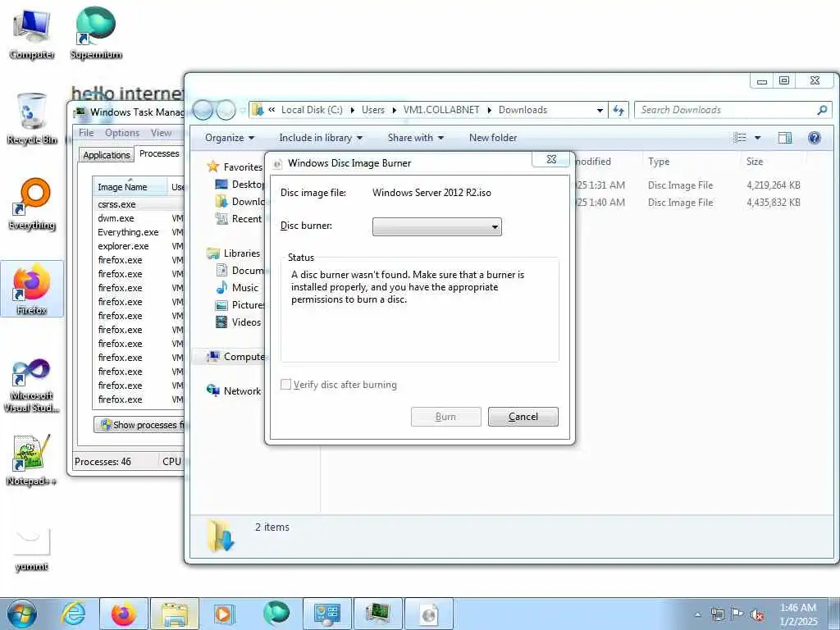Image resolution: width=840 pixels, height=630 pixels.
Task: Click the Explorer back navigation arrow
Action: (x=203, y=111)
